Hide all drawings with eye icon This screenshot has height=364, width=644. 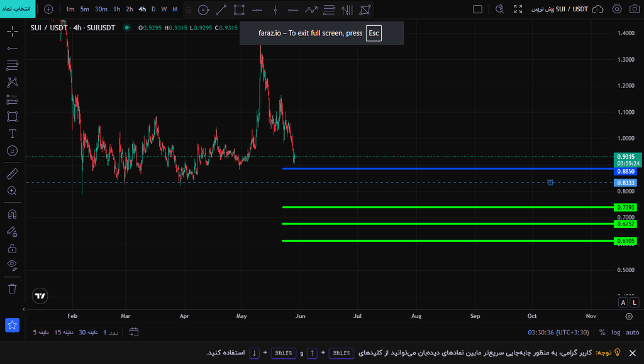13,265
